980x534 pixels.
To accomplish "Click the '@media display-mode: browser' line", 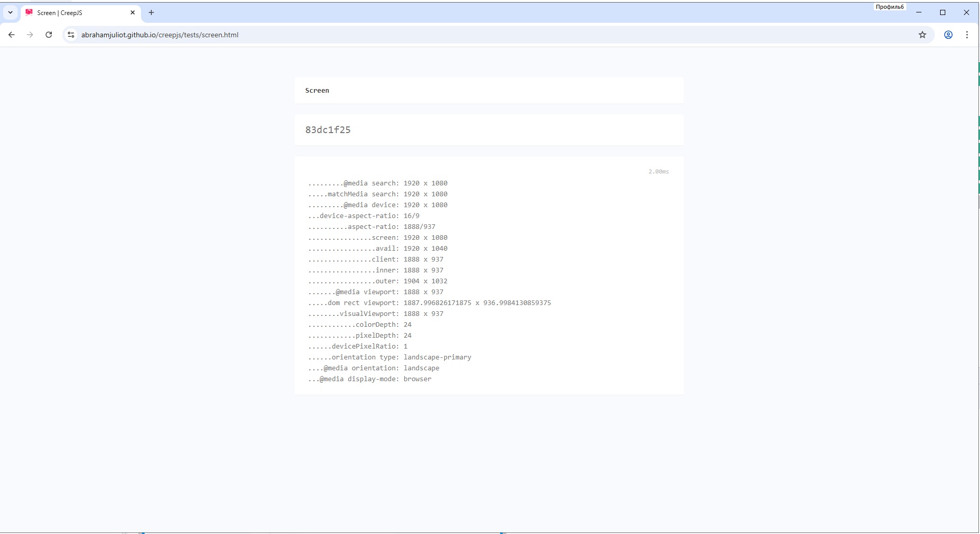I will [x=370, y=379].
